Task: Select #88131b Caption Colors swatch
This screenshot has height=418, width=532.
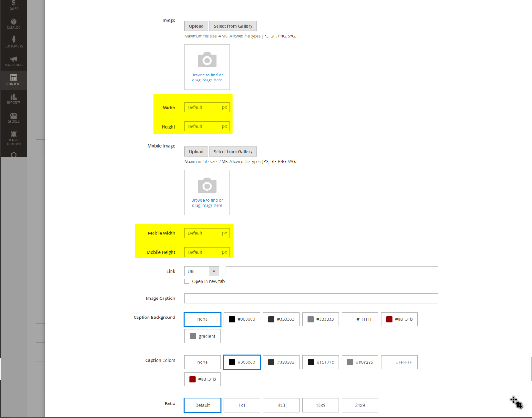Action: click(x=202, y=379)
